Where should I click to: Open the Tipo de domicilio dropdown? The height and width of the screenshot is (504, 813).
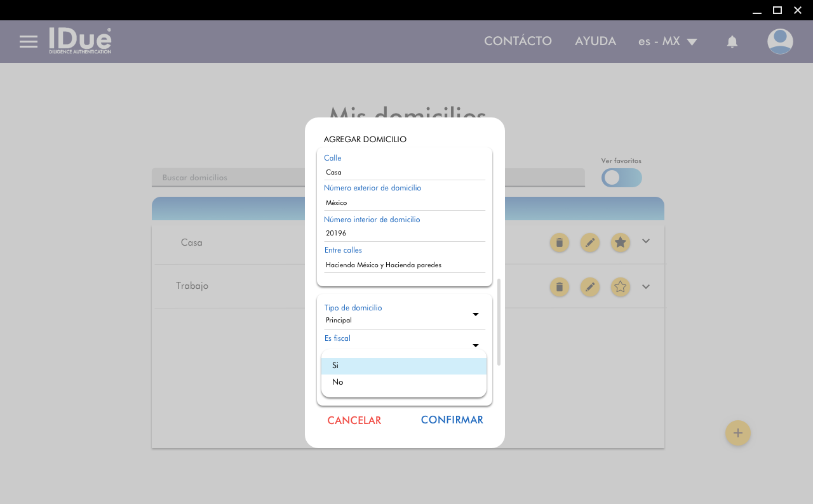[x=404, y=315]
